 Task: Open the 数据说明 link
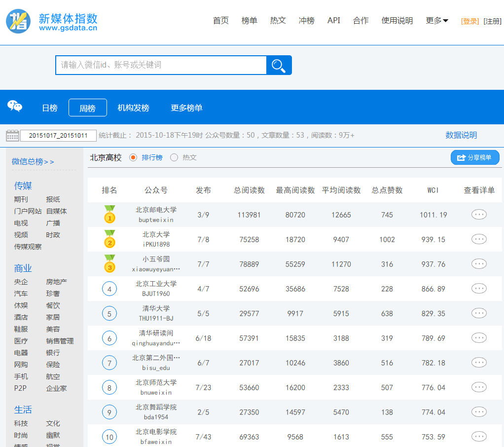[461, 135]
